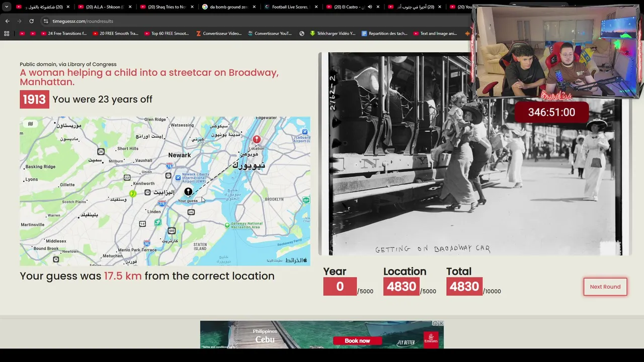Viewport: 644px width, 362px height.
Task: Click the Newark city label
Action: click(180, 155)
